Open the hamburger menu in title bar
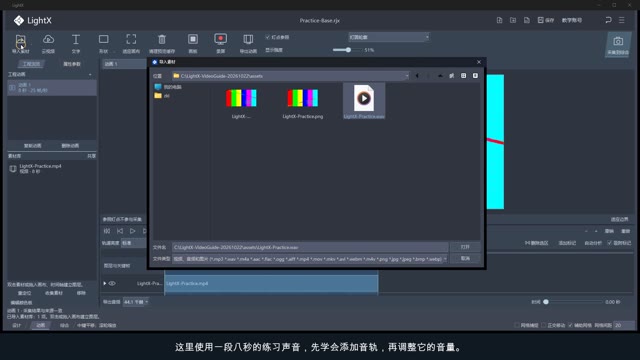Image resolution: width=640 pixels, height=360 pixels. coord(622,20)
